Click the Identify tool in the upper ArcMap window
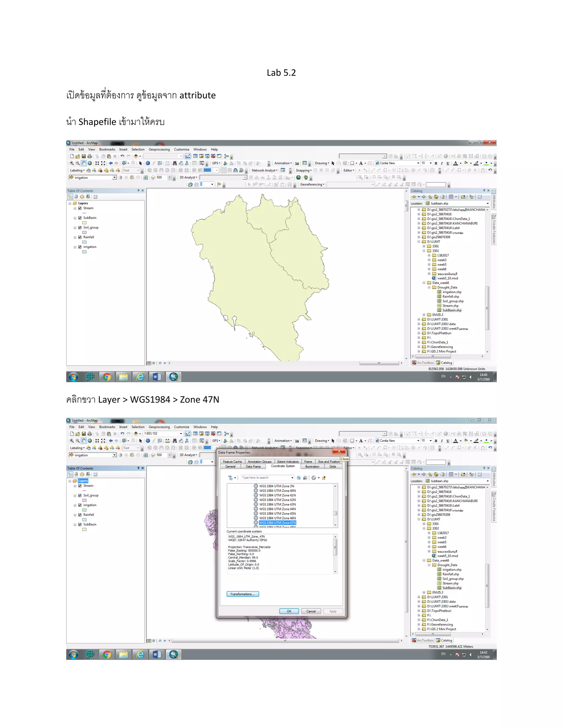Viewport: 563px width, 728px height. [x=148, y=163]
